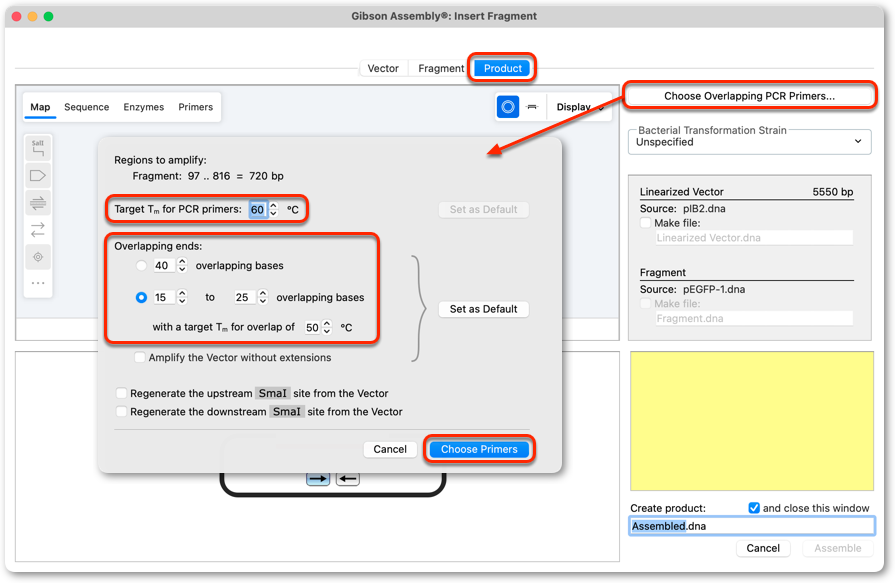Click the 25 maximum overlap value field
This screenshot has width=895, height=583.
(244, 297)
